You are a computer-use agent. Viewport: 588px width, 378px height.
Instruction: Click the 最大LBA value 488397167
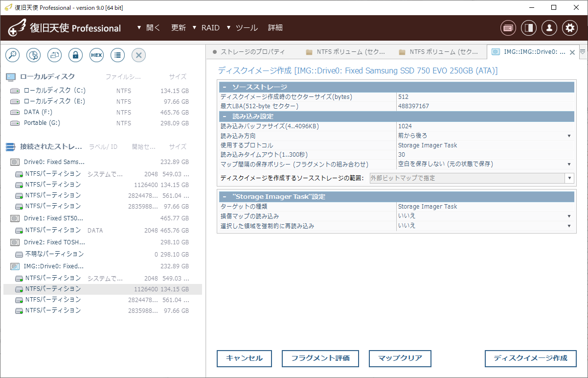[413, 106]
